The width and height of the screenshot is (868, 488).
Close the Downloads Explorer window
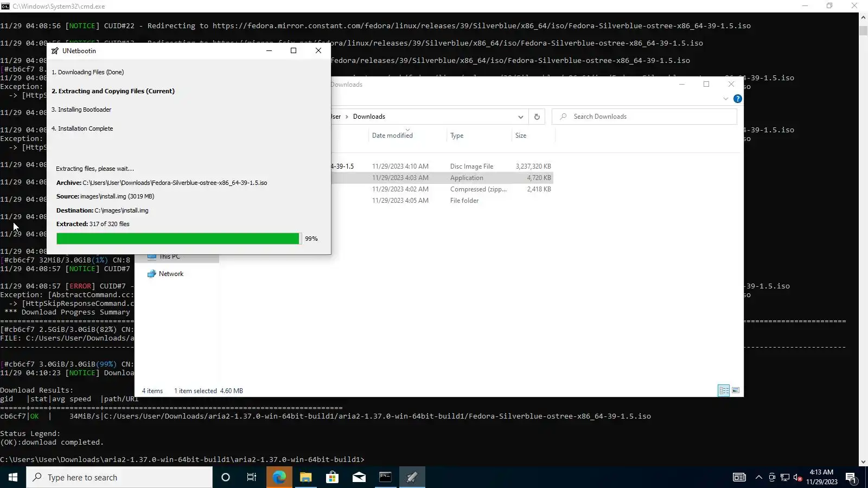(731, 84)
